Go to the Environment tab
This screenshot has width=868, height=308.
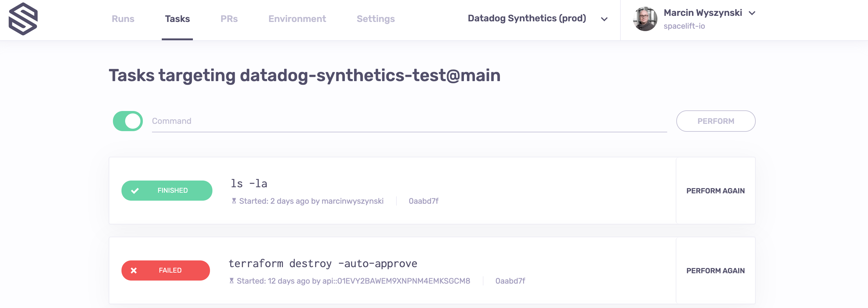[x=297, y=19]
